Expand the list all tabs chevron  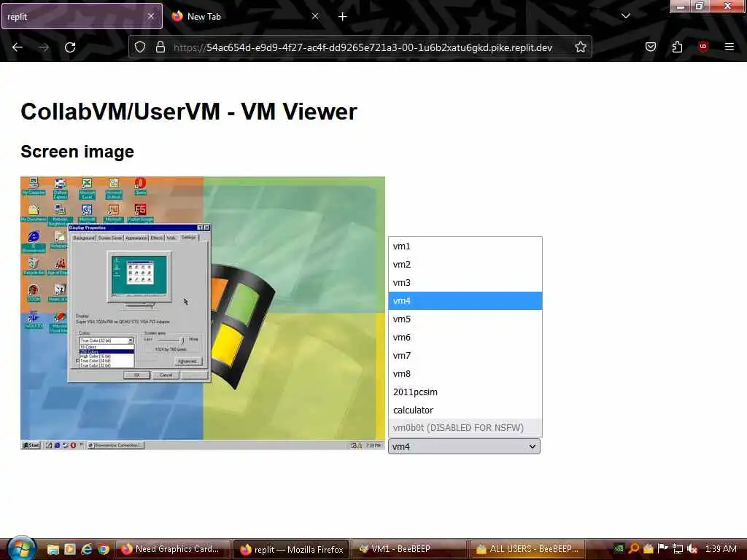[x=625, y=16]
